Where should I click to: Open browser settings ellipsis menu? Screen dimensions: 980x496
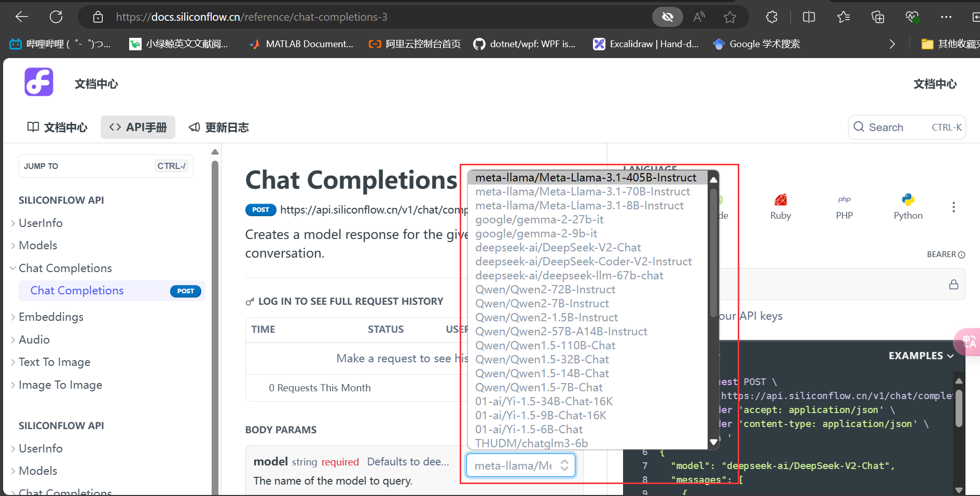[946, 17]
